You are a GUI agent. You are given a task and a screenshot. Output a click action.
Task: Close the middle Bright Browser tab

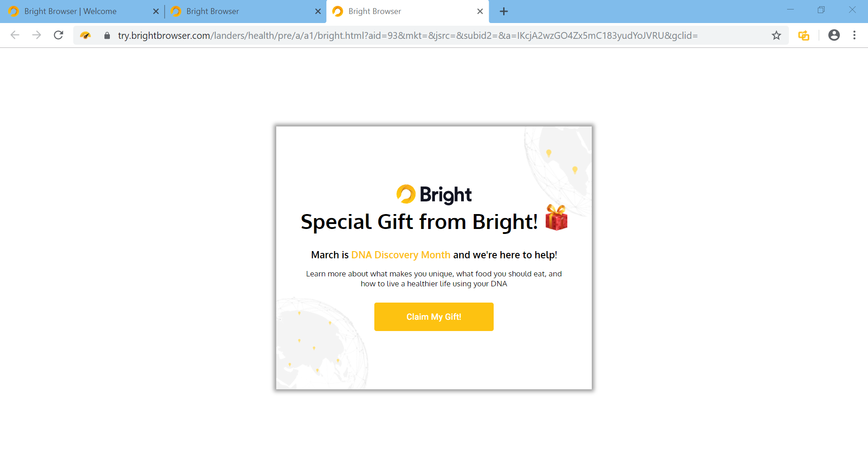(318, 11)
